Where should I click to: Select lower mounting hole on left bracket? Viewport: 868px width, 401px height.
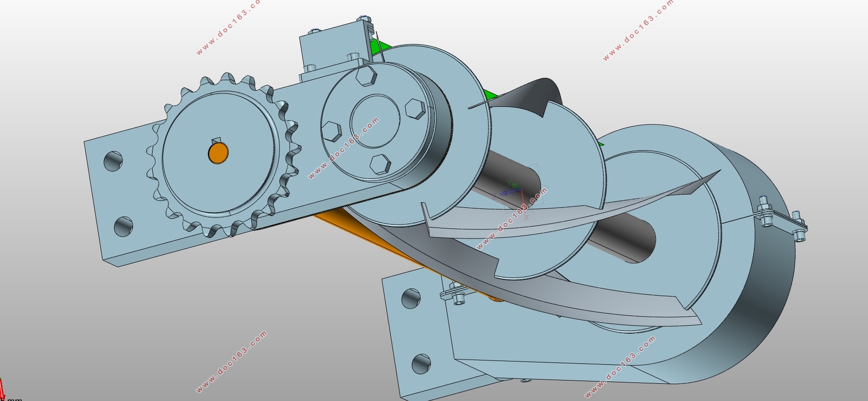coord(123,226)
